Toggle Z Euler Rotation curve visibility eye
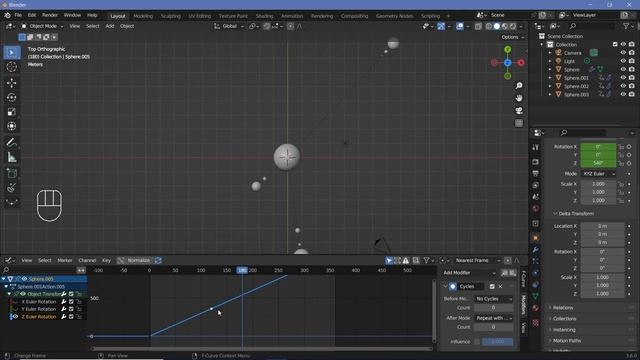 click(15, 317)
